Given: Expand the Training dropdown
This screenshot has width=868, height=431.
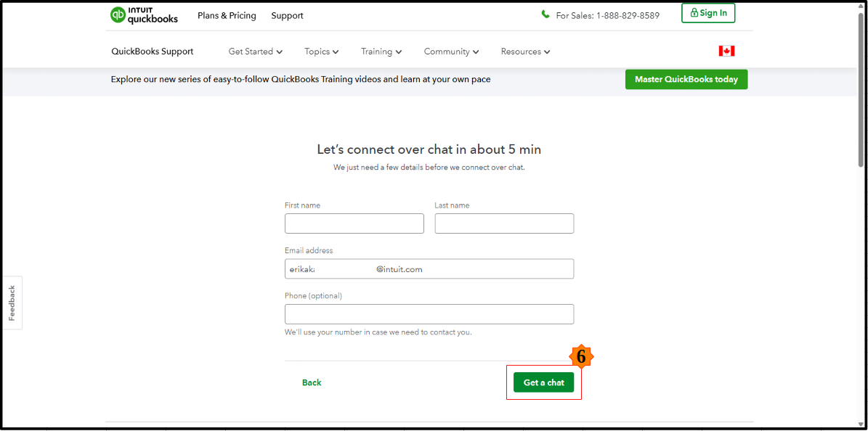Looking at the screenshot, I should [x=381, y=52].
